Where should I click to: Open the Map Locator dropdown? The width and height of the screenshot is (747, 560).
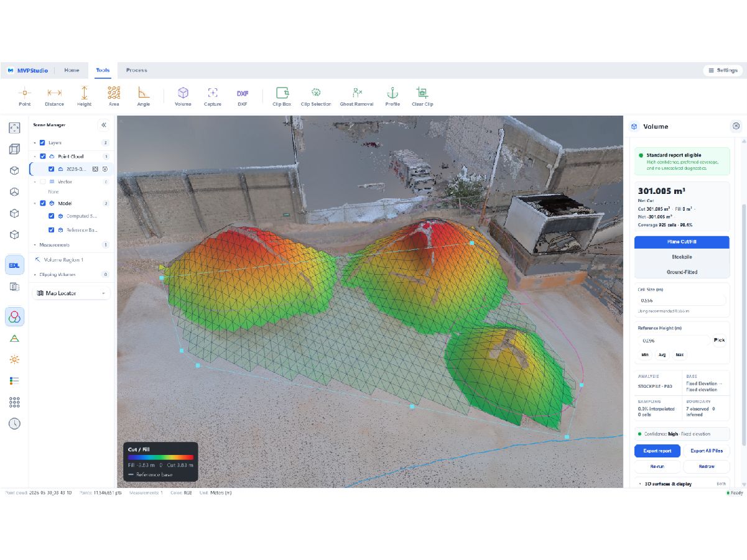(71, 293)
